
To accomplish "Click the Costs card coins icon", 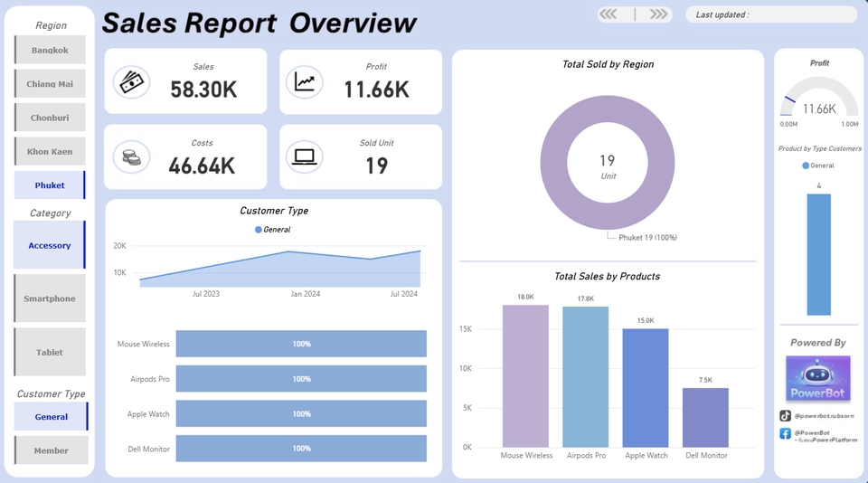I will pos(132,157).
